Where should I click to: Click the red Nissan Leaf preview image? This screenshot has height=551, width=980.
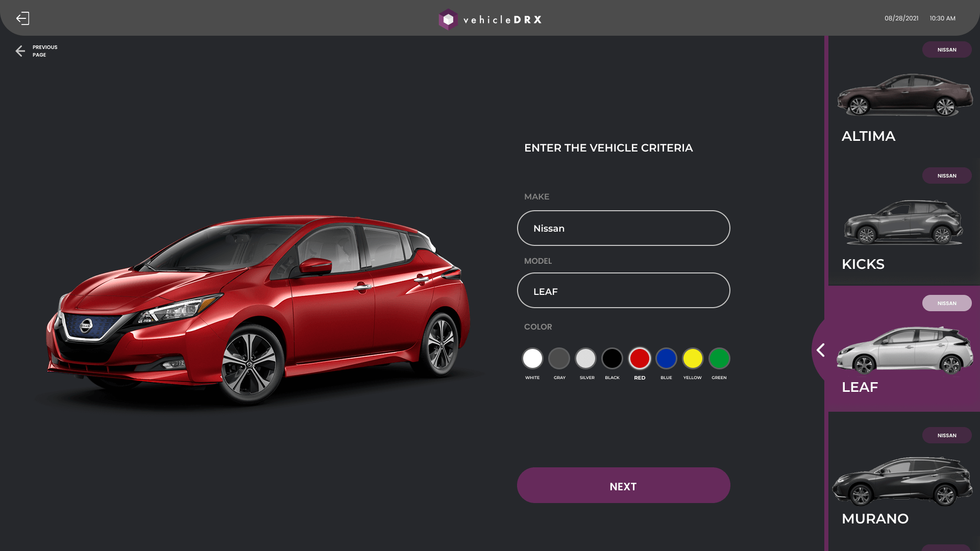258,310
